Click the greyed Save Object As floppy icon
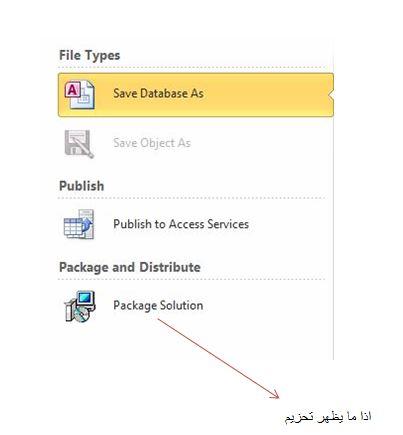Image resolution: width=403 pixels, height=435 pixels. coord(79,144)
